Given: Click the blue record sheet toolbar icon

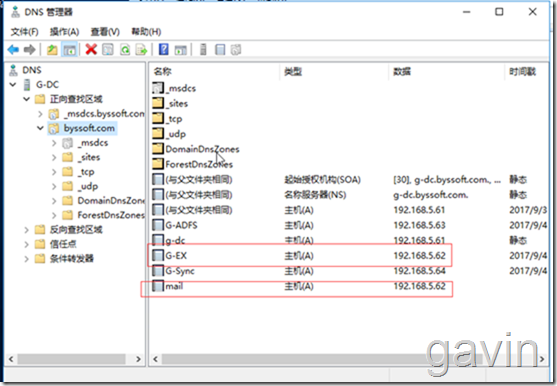Looking at the screenshot, I should 220,50.
